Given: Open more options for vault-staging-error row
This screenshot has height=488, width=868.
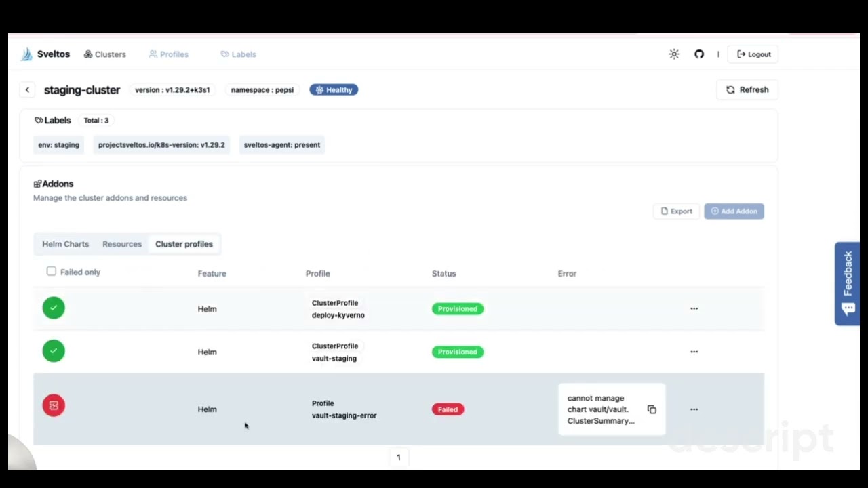Looking at the screenshot, I should tap(694, 409).
